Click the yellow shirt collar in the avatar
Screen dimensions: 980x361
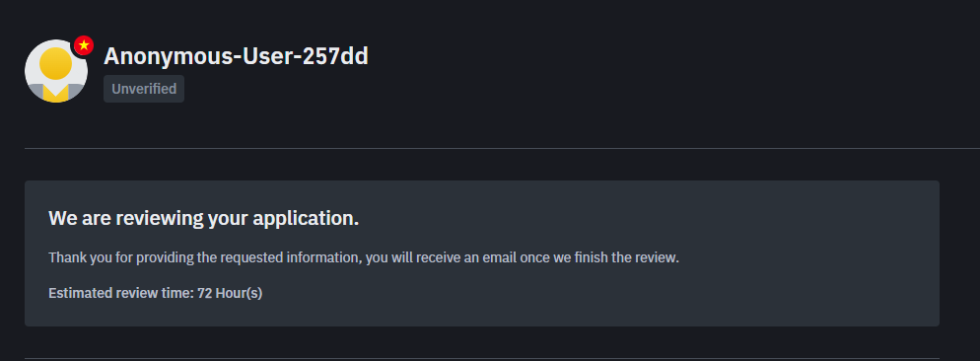(x=56, y=95)
